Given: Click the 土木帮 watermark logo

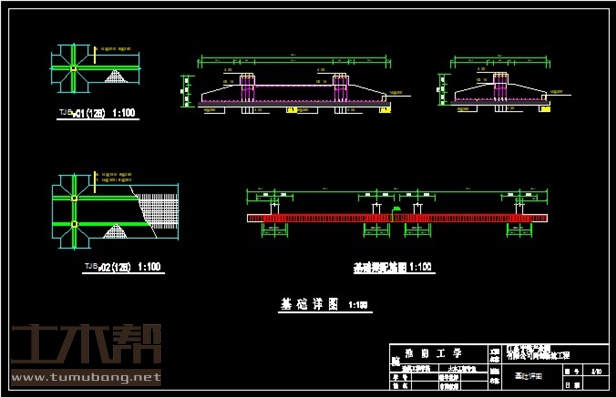Looking at the screenshot, I should pyautogui.click(x=86, y=344).
